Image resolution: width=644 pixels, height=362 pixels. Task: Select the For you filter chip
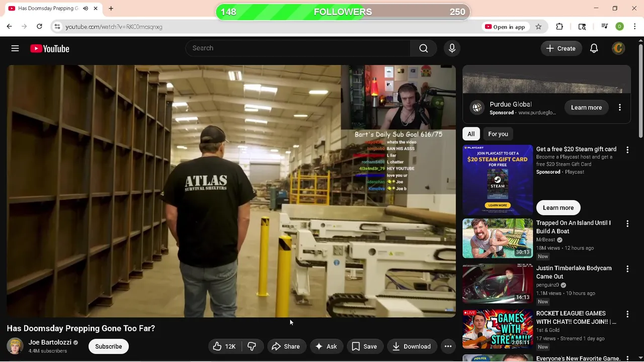[x=498, y=134]
